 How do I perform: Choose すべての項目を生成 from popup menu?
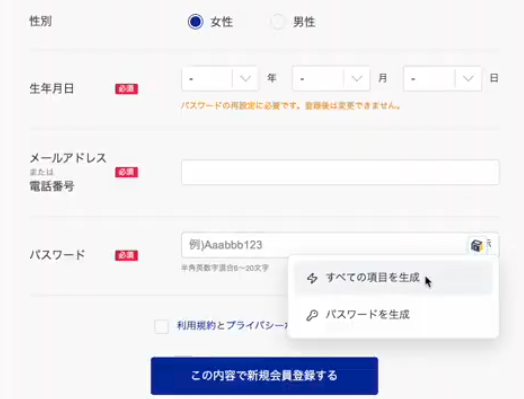[x=393, y=278]
